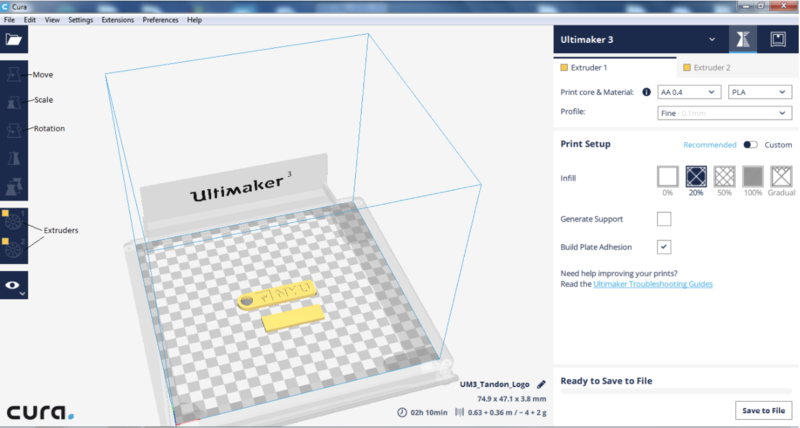Click the print time clock icon
800x428 pixels.
click(x=402, y=412)
